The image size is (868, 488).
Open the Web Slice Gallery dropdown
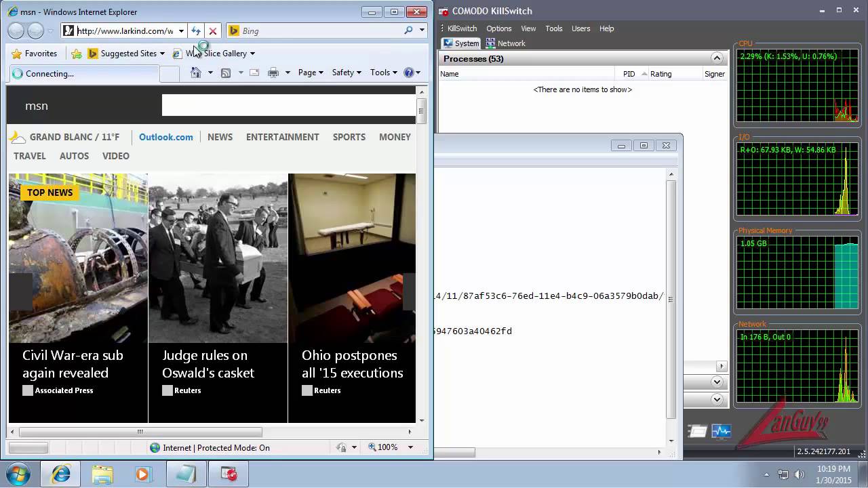click(x=252, y=54)
